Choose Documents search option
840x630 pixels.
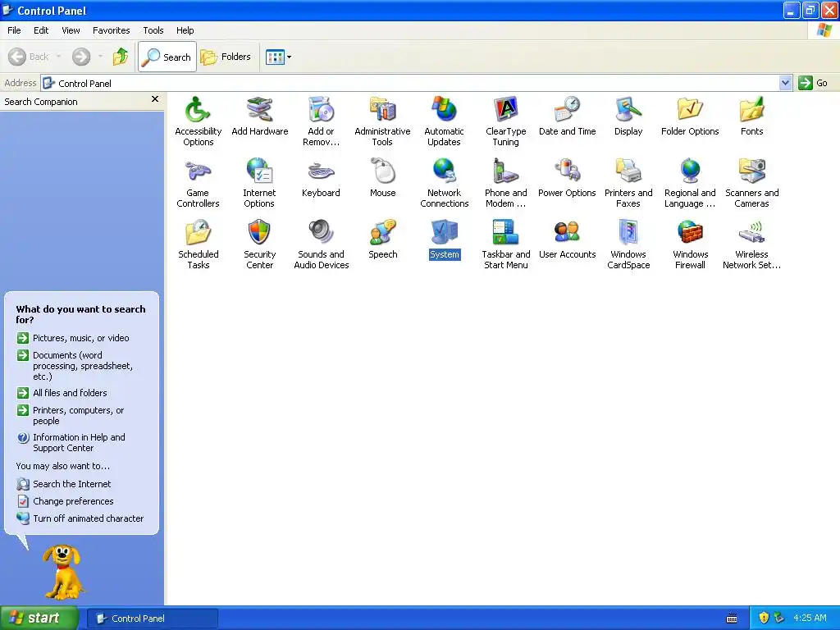(83, 366)
